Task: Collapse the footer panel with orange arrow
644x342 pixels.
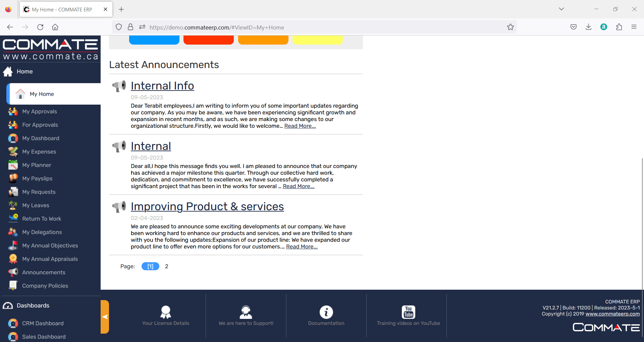Action: pyautogui.click(x=105, y=317)
